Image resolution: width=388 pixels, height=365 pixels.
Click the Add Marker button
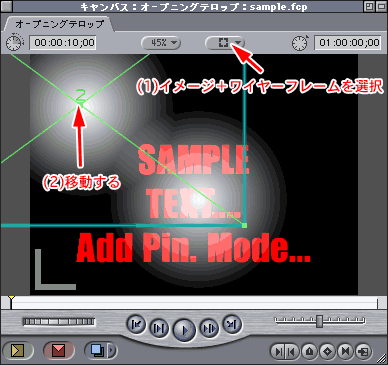(x=310, y=351)
